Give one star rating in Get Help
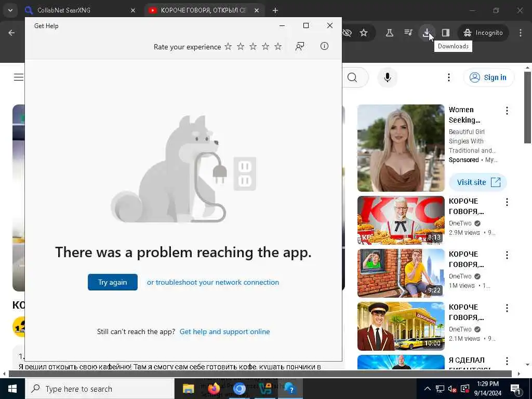Screen dimensions: 532x399 [x=228, y=46]
